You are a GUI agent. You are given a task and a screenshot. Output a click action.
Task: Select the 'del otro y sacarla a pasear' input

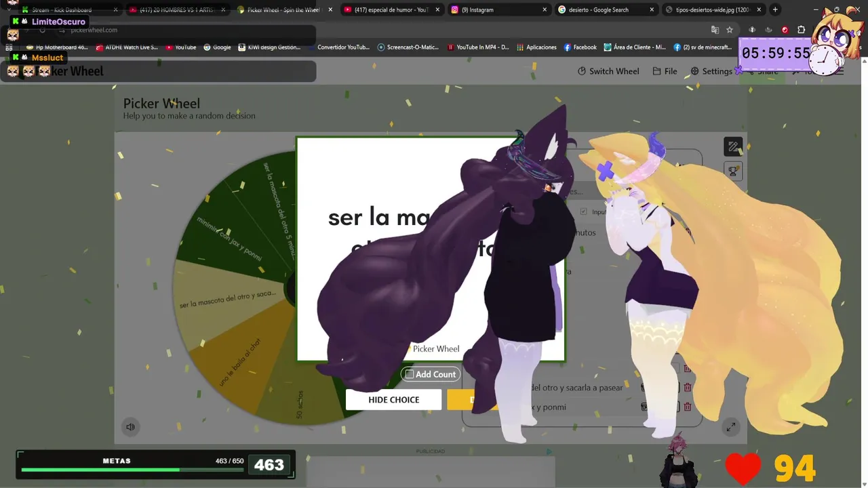[576, 388]
